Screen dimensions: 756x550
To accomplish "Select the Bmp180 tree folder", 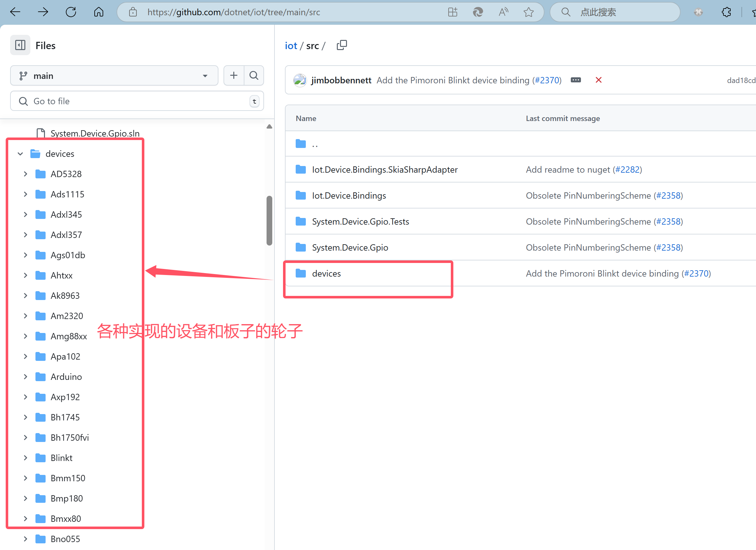I will (x=66, y=498).
